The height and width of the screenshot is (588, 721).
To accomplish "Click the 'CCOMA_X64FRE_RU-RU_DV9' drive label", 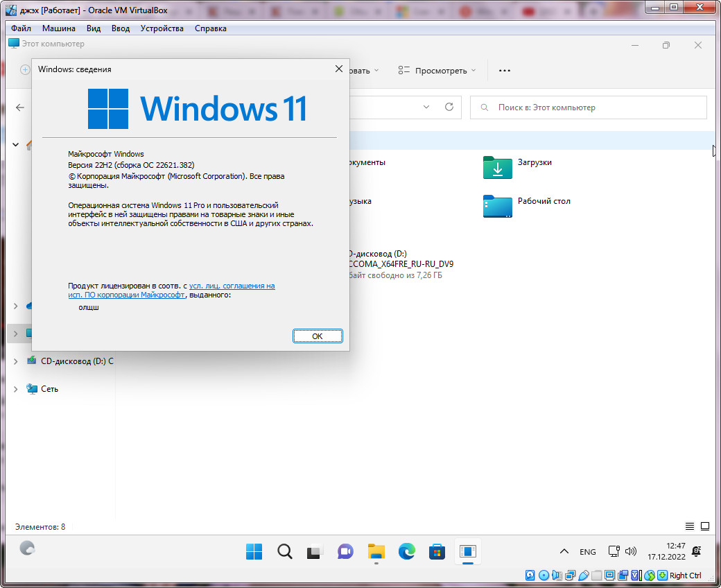I will (401, 264).
